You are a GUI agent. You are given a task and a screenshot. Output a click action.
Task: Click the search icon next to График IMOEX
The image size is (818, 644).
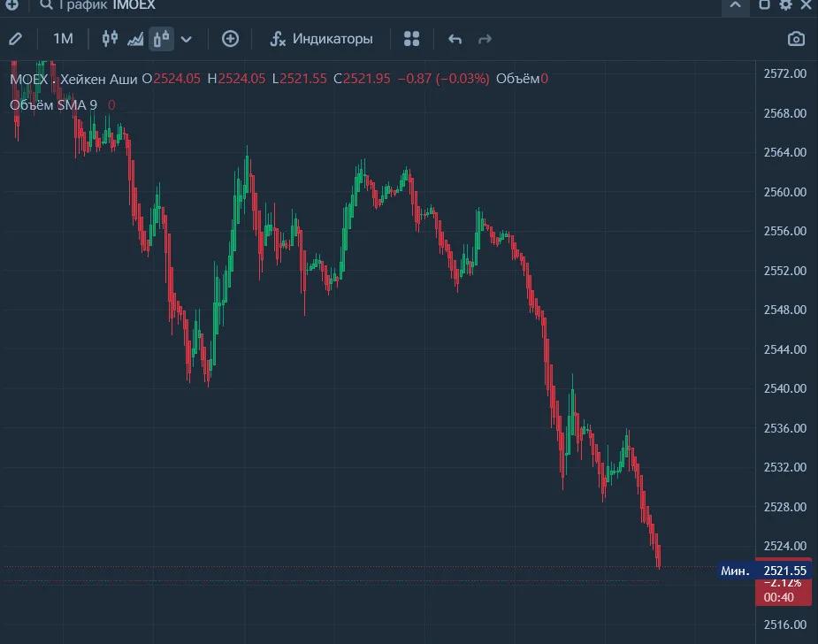click(x=46, y=4)
